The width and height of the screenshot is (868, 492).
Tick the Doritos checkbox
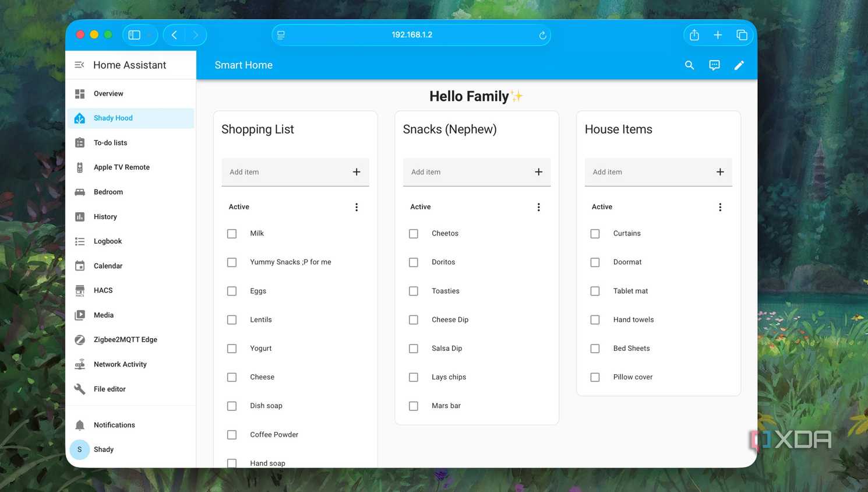point(414,262)
